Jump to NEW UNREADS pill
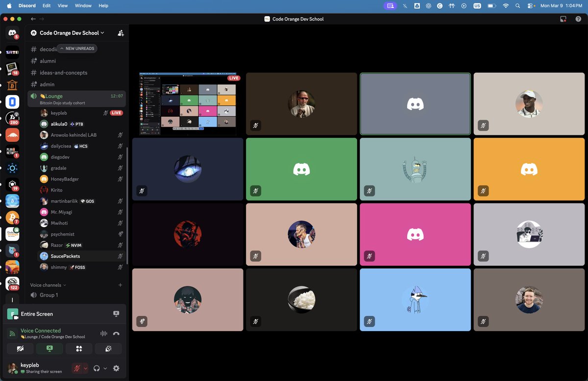Screen dimensions: 588x381 pyautogui.click(x=77, y=49)
